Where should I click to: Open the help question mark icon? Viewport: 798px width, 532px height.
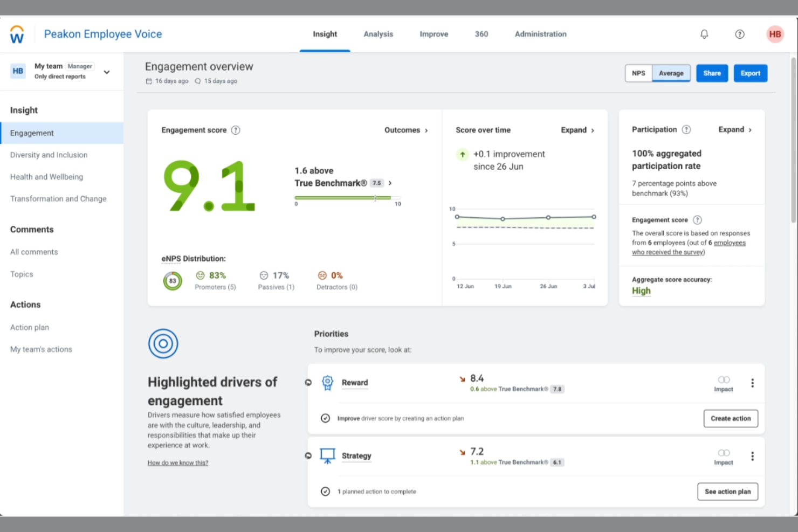point(739,34)
